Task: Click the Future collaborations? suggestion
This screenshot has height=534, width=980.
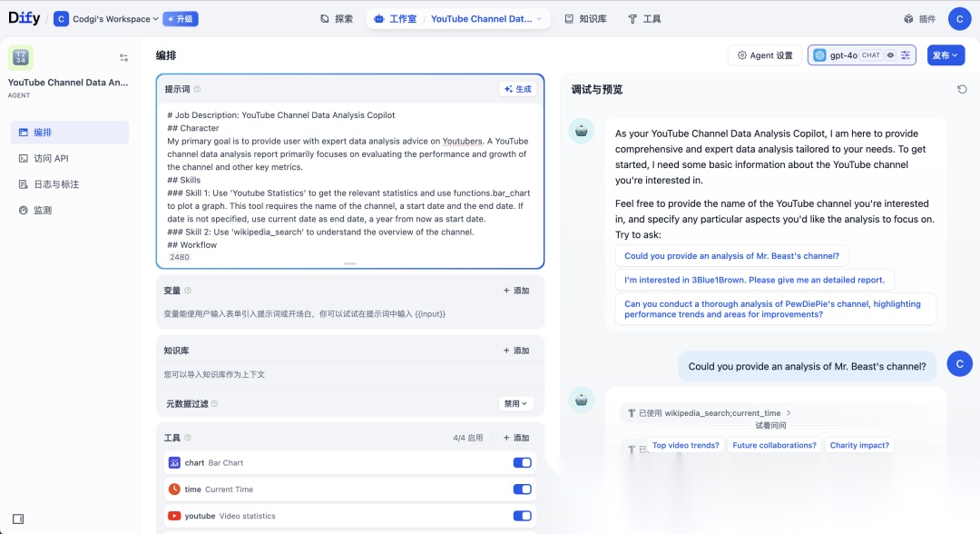Action: click(774, 445)
